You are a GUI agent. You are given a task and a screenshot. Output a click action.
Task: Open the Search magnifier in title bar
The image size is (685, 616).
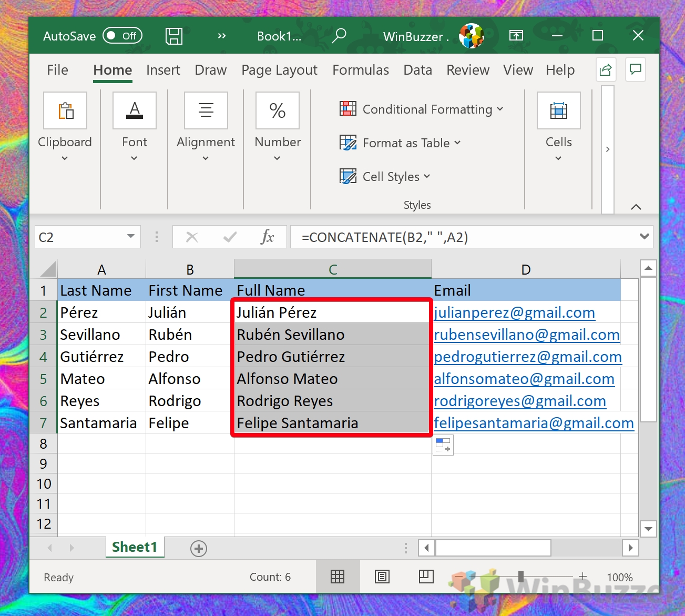click(339, 36)
